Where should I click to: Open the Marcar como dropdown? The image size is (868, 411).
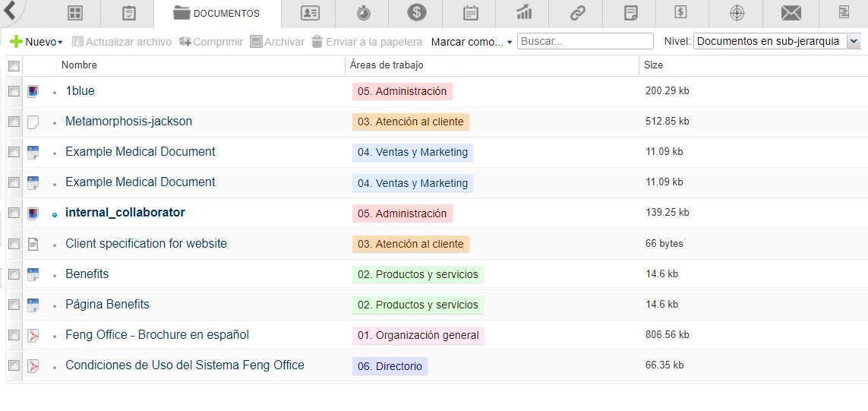[471, 42]
